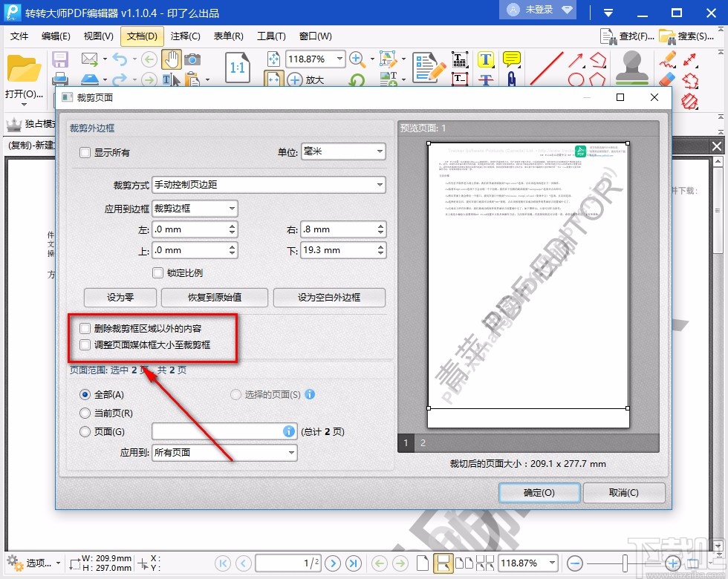Click the Stamp tool icon
728x579 pixels.
tap(632, 68)
